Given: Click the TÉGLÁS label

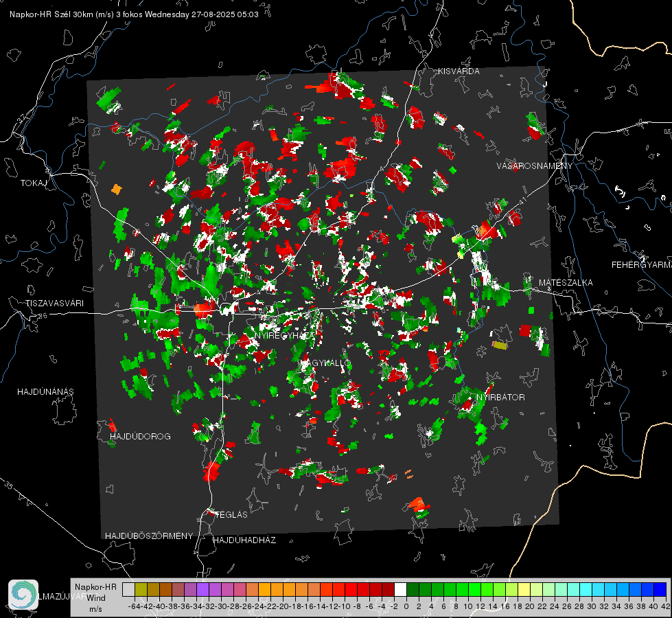Looking at the screenshot, I should tap(231, 515).
